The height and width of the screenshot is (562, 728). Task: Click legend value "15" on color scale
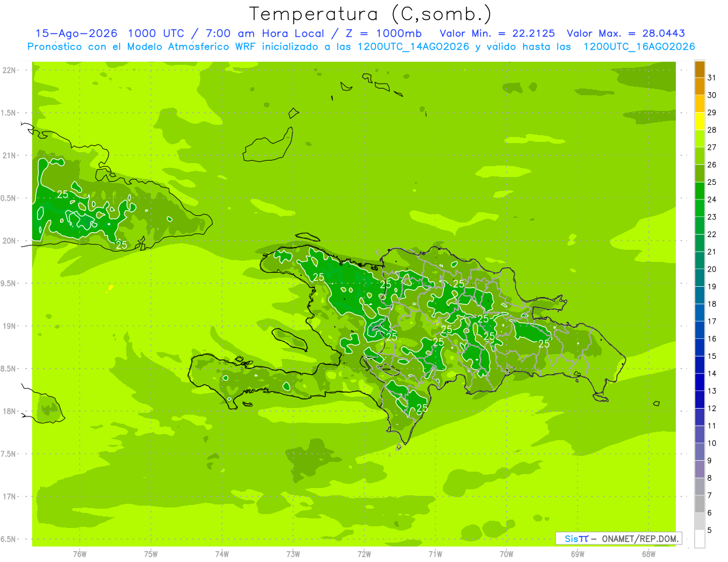click(712, 356)
